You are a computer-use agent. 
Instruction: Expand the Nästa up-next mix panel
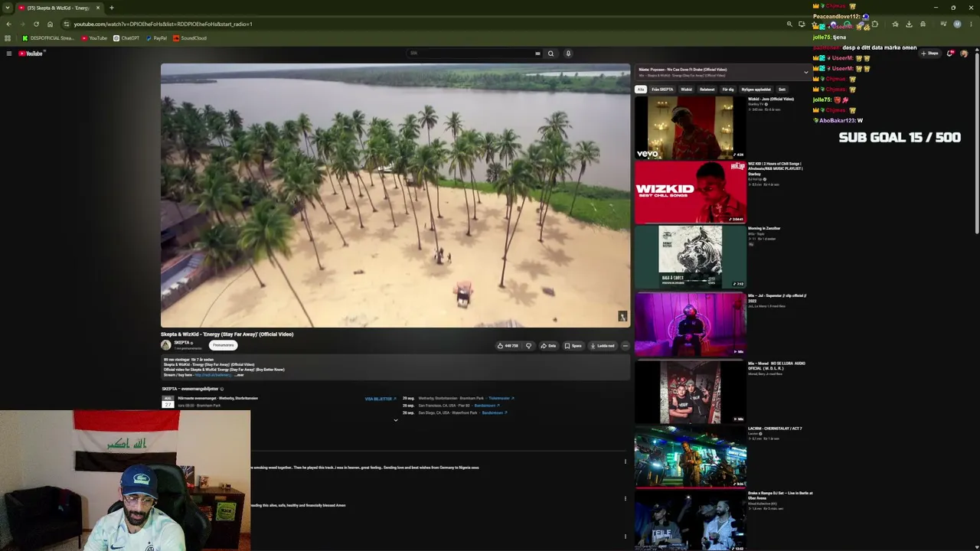(805, 73)
